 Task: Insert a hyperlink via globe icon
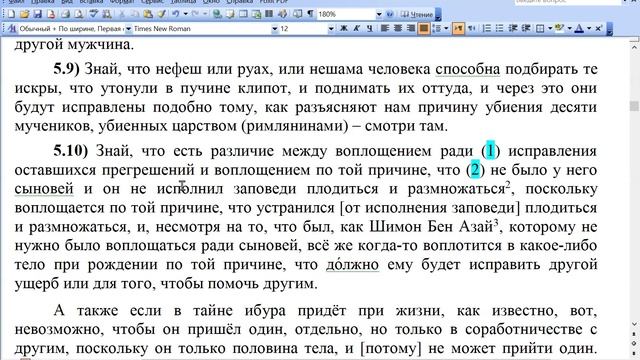[x=217, y=14]
